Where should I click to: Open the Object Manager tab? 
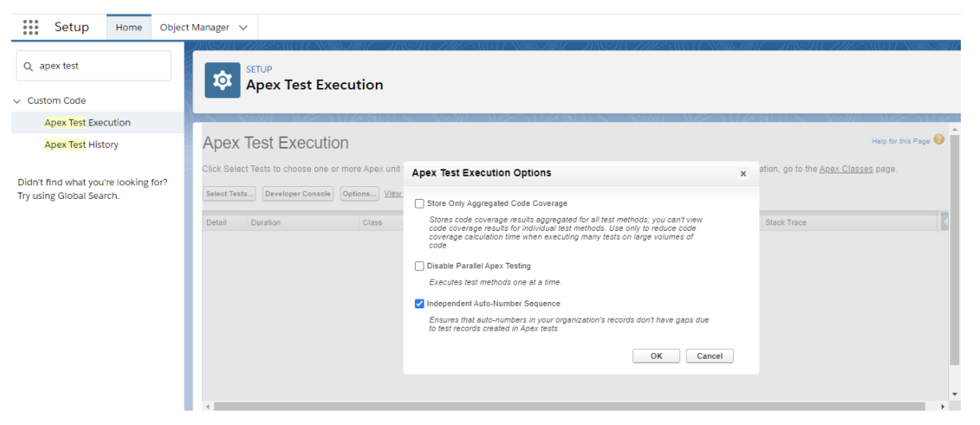click(194, 27)
